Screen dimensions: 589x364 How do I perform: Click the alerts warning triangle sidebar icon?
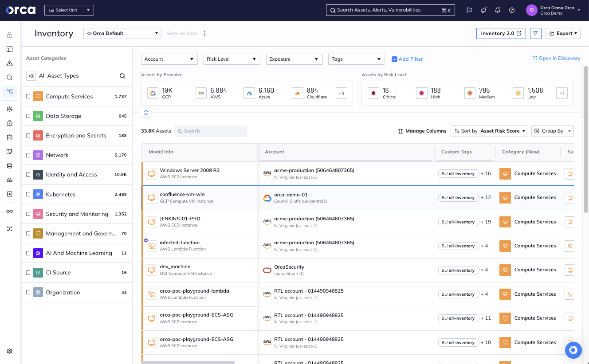pos(10,63)
